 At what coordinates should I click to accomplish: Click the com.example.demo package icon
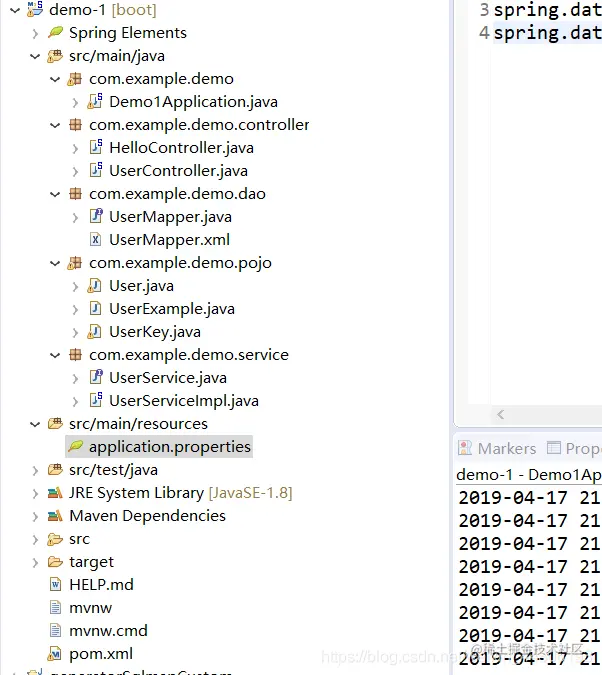pos(74,79)
